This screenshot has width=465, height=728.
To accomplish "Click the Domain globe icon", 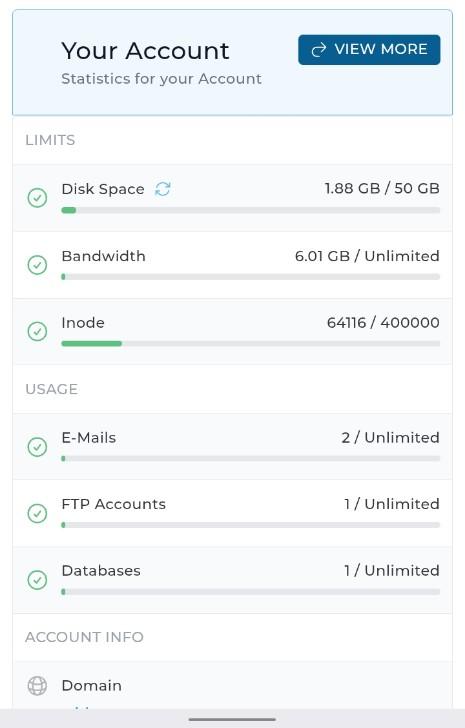I will [37, 686].
